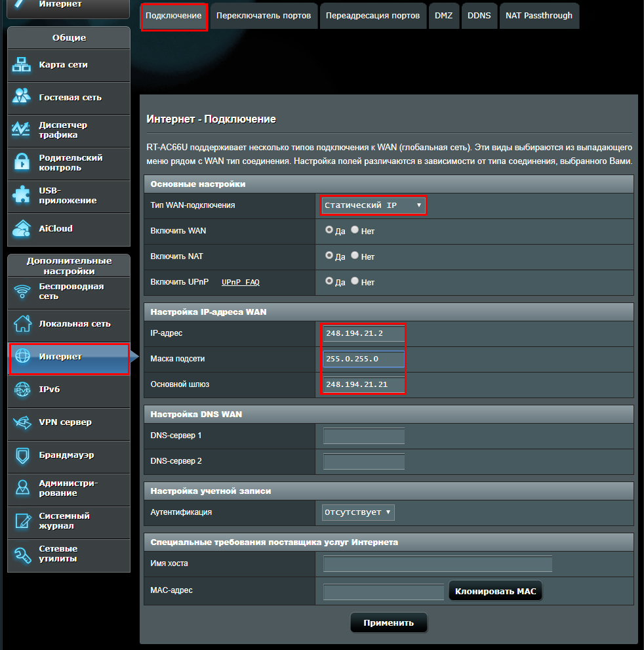
Task: Set Включить WAN to Нет
Action: 355,230
